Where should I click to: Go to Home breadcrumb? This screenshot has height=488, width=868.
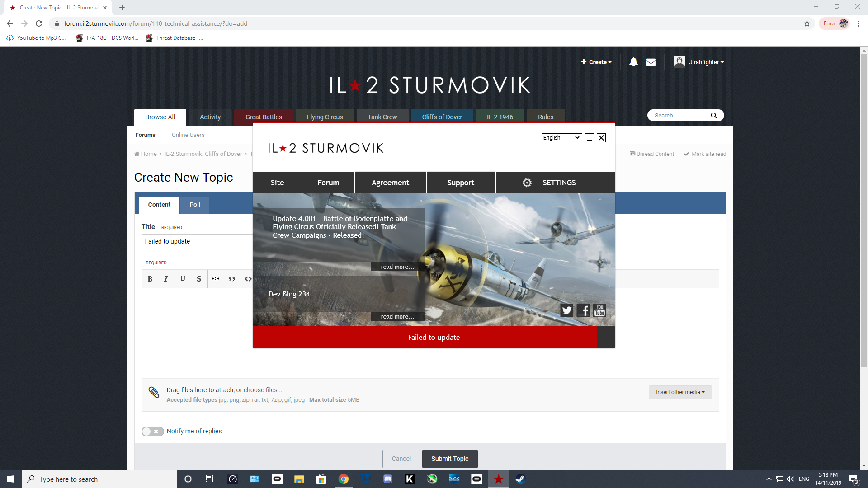pos(146,154)
